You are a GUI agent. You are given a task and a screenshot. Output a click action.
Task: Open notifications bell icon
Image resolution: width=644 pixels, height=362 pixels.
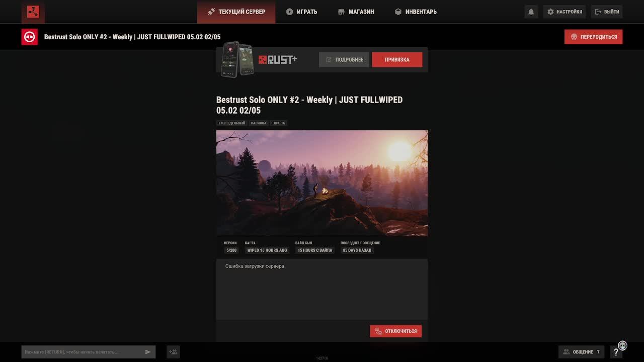[x=531, y=12]
